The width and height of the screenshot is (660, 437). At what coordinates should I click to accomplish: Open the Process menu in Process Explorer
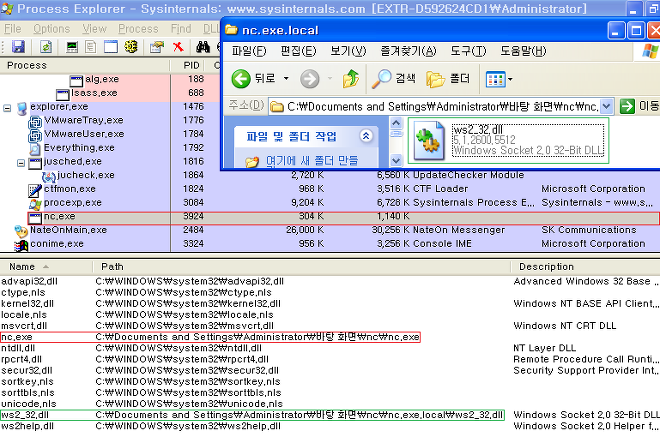coord(138,29)
